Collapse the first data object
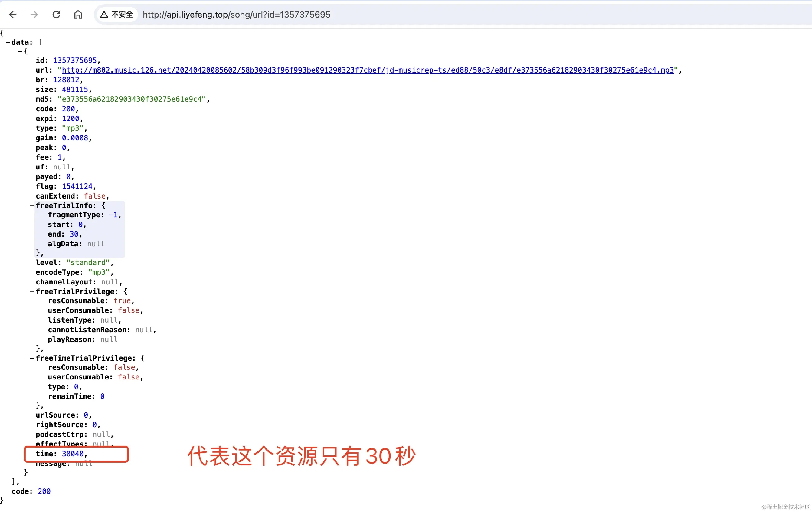This screenshot has height=512, width=812. [20, 51]
